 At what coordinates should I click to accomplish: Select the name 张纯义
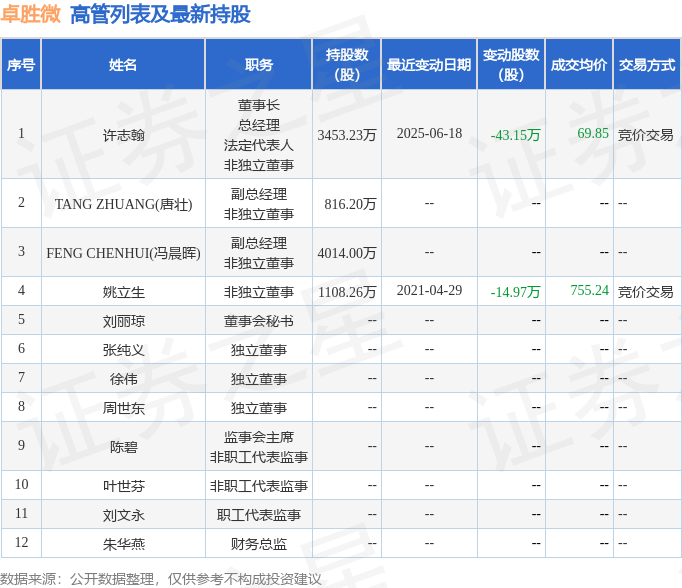pyautogui.click(x=124, y=350)
